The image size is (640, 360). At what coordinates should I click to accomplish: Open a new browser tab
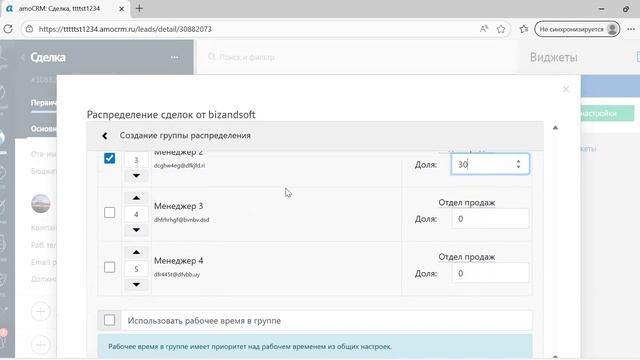(x=139, y=8)
